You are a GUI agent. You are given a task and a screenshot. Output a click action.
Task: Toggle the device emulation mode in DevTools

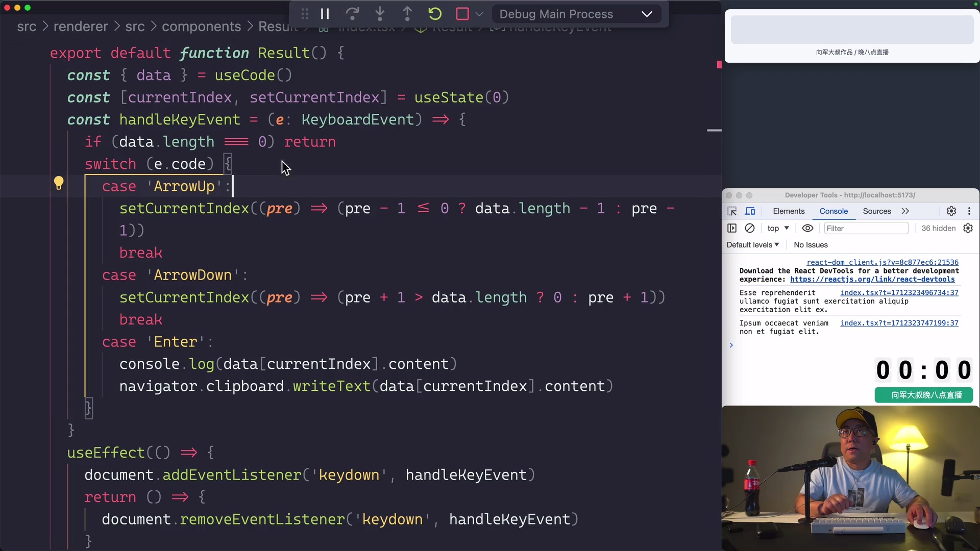coord(750,211)
